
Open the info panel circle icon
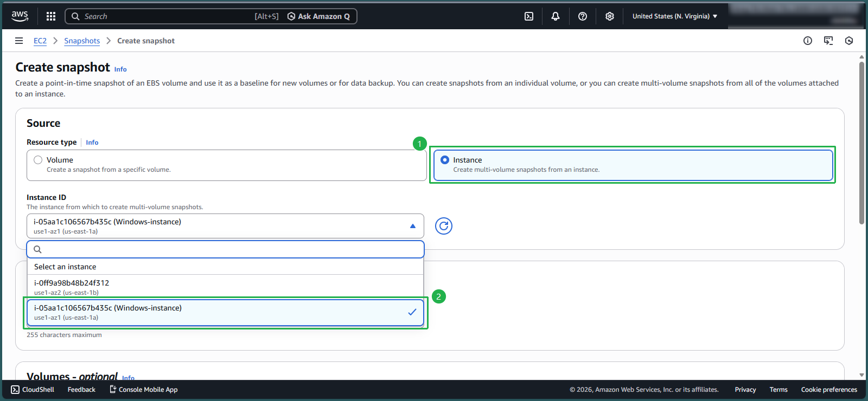(x=808, y=41)
